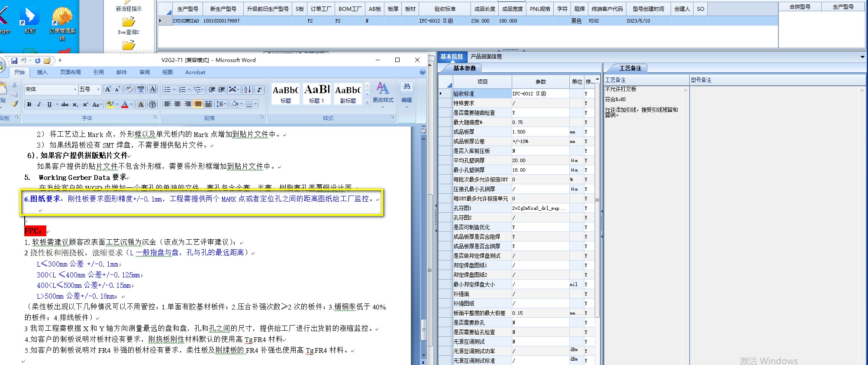
Task: Expand the bullets list dropdown arrow
Action: pos(174,90)
